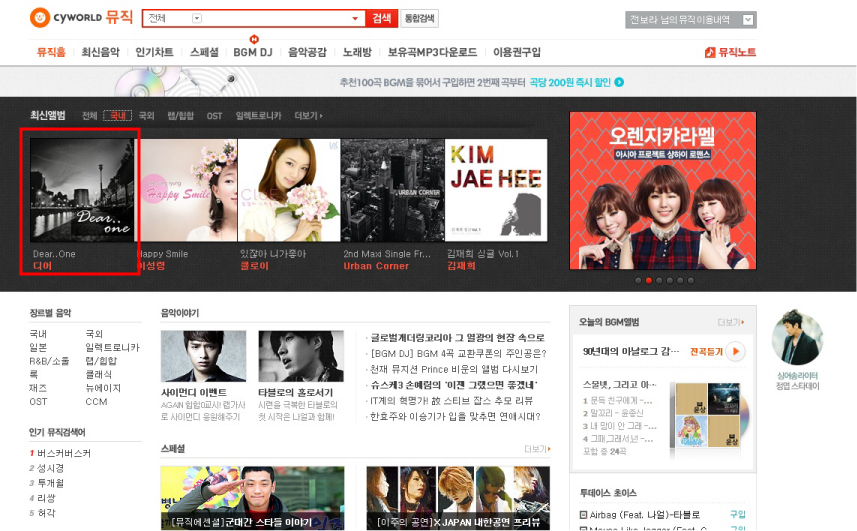Click the BGM DJ new badge icon
The height and width of the screenshot is (531, 857).
[x=254, y=39]
